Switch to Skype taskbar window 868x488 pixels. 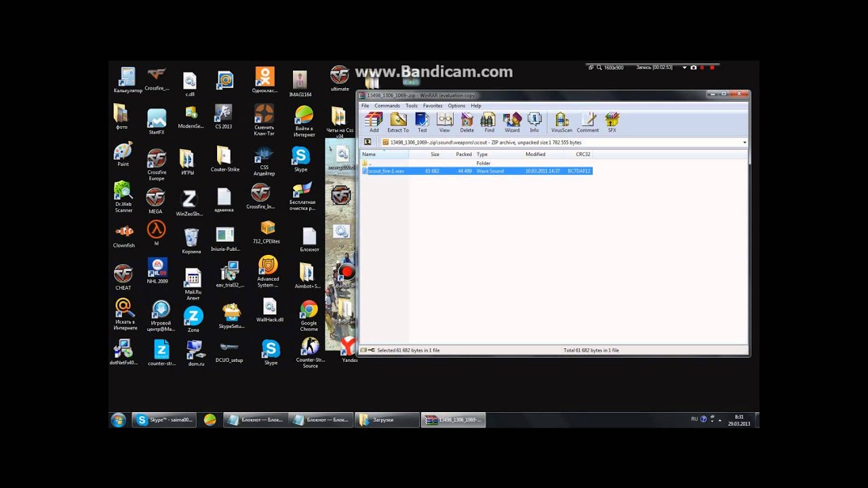(x=163, y=420)
